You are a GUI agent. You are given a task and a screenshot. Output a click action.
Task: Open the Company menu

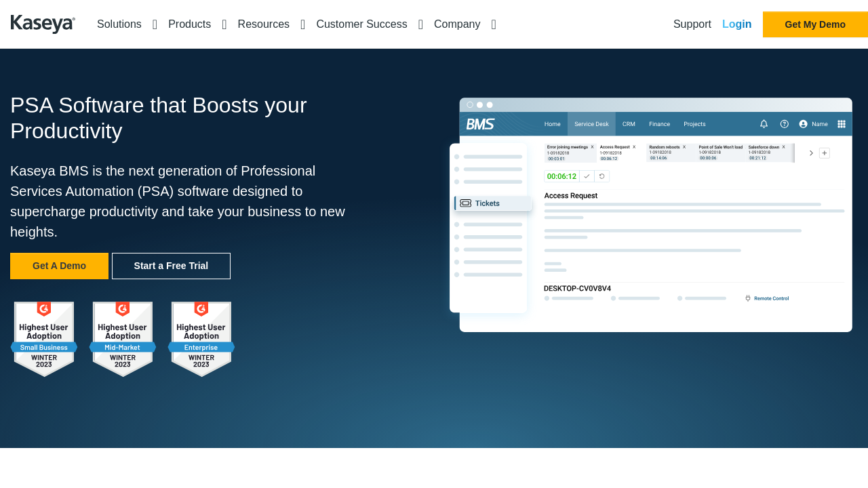(x=457, y=24)
